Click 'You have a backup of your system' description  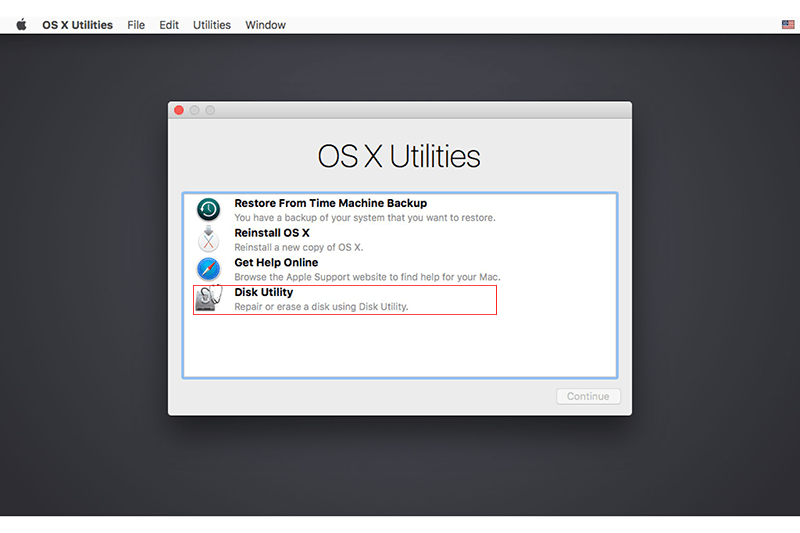365,218
